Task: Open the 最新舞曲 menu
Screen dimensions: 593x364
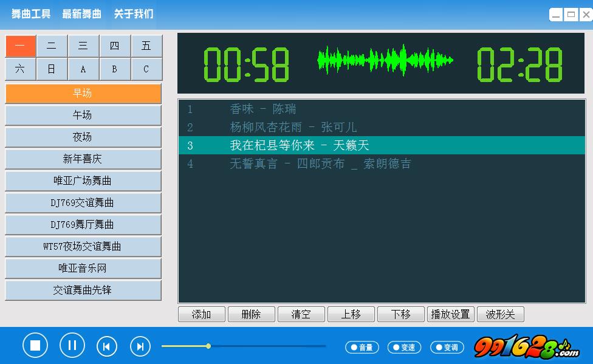Action: pos(81,14)
